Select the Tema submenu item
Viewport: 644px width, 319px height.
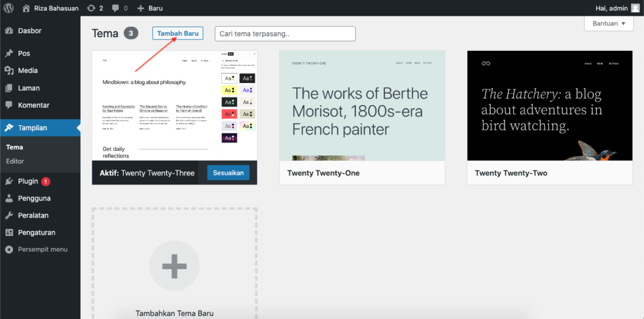[x=14, y=147]
